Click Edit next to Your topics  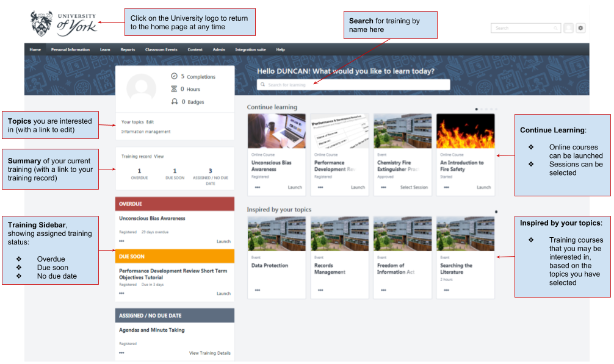click(x=150, y=122)
